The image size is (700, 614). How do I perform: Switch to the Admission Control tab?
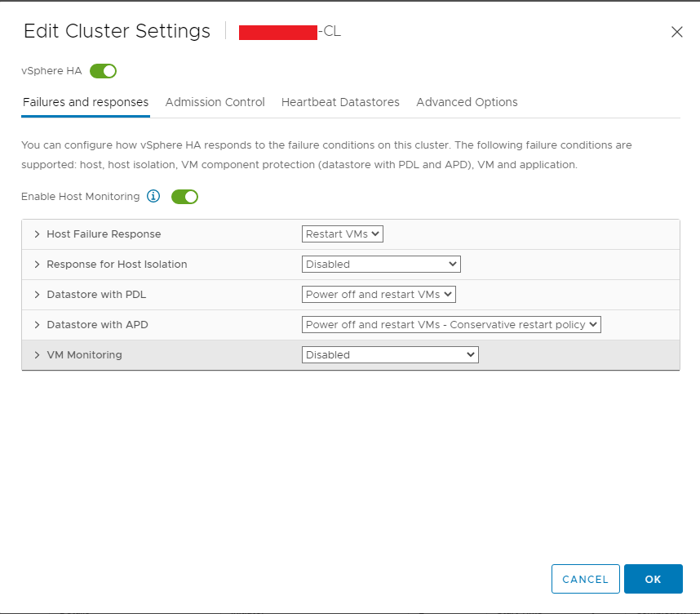(x=215, y=102)
